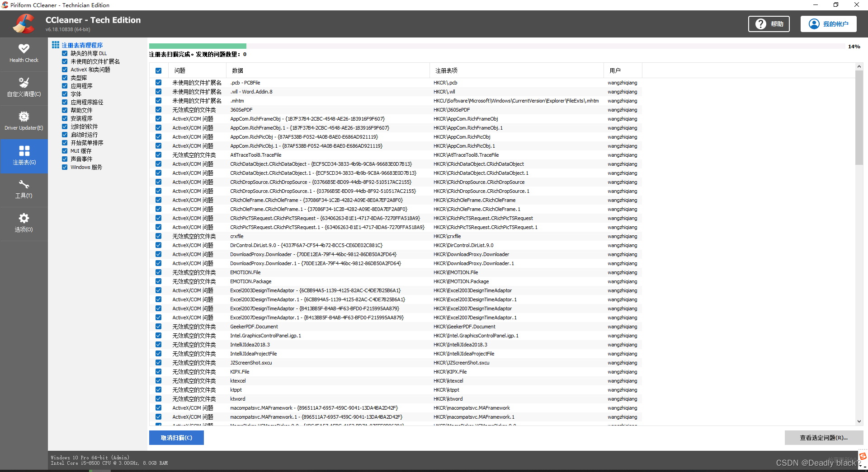
Task: Click the results list vertical scrollbar thumb
Action: 859,117
